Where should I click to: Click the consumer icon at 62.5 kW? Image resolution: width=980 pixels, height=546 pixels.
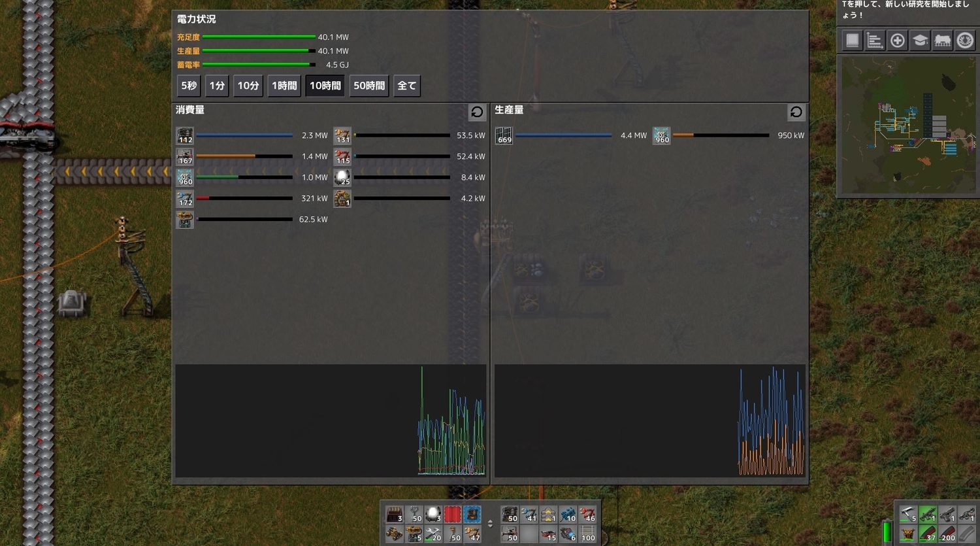coord(185,219)
